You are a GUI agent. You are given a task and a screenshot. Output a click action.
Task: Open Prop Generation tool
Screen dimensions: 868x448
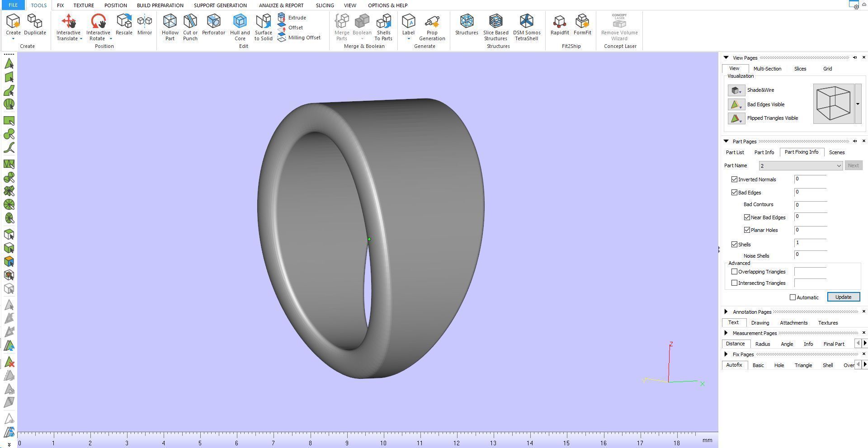click(432, 27)
